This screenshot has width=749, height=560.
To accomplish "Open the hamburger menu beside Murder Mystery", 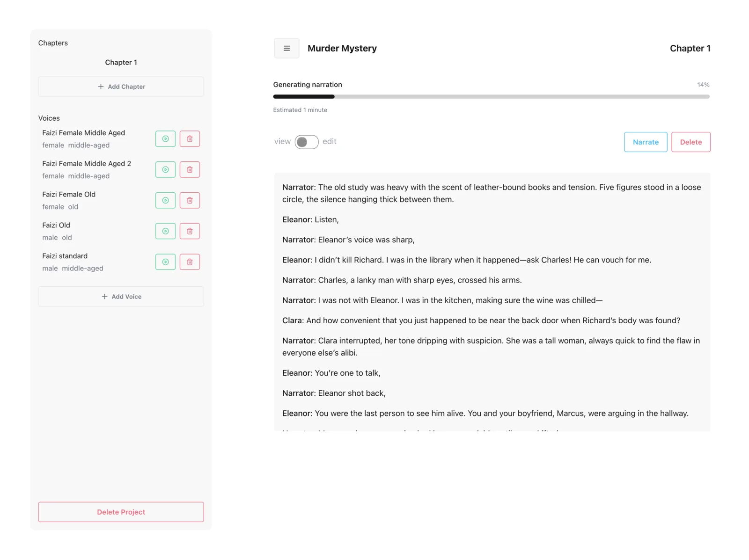I will [x=286, y=48].
